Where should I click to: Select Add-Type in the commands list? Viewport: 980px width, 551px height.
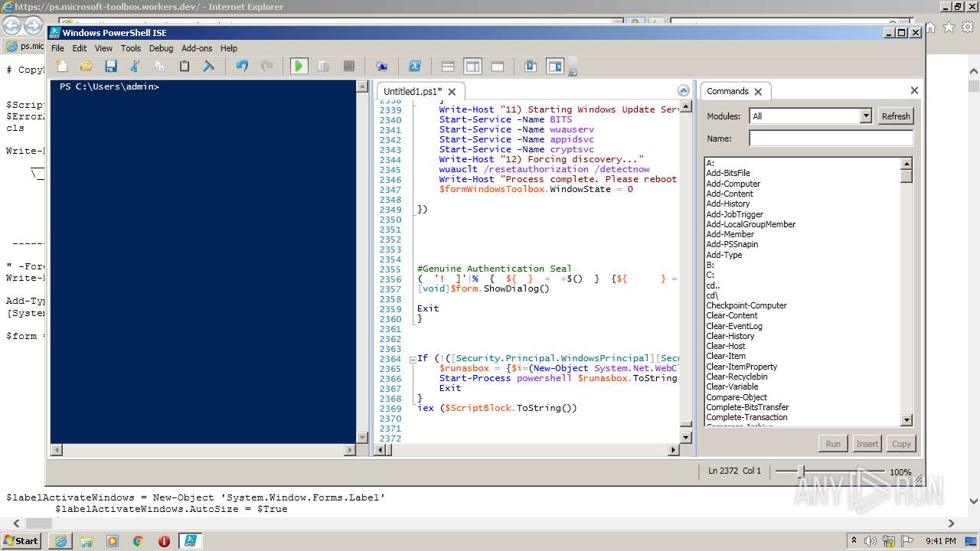(x=724, y=255)
